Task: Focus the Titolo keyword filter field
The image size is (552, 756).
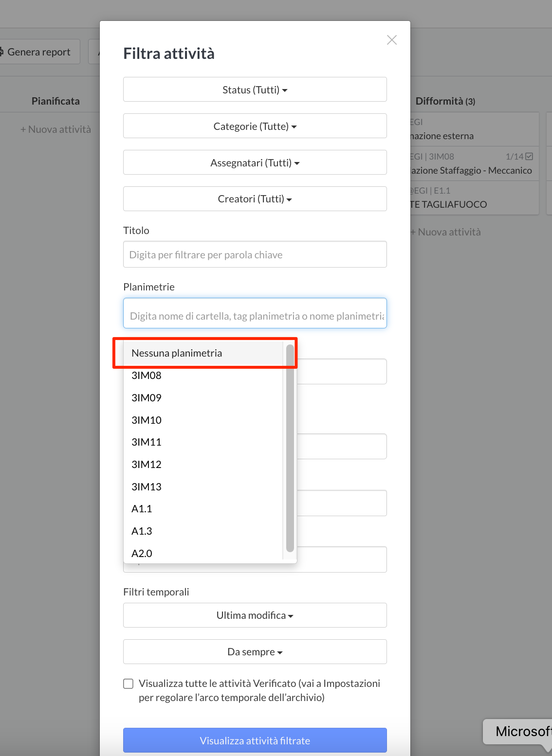Action: pyautogui.click(x=255, y=254)
